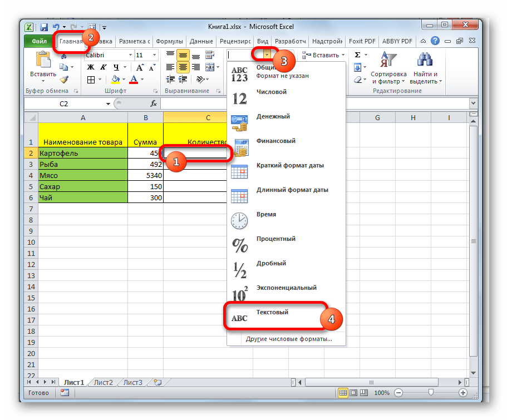
Task: Open the Calibri font name dropdown
Action: click(x=130, y=55)
